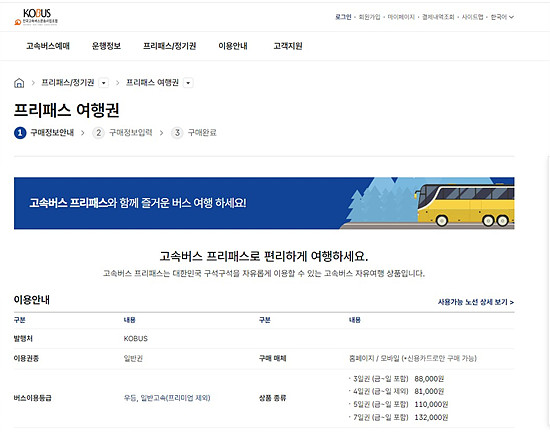The width and height of the screenshot is (550, 432).
Task: Open the 이용안내 menu
Action: pyautogui.click(x=233, y=46)
